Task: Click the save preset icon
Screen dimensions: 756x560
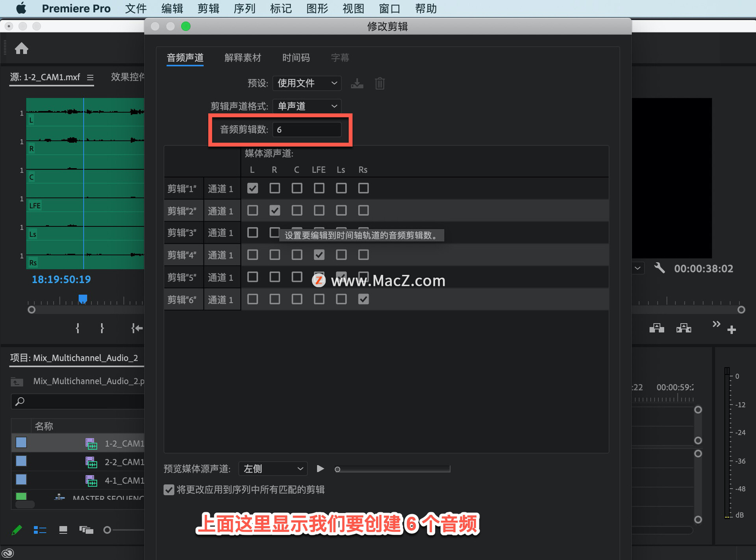Action: 357,83
